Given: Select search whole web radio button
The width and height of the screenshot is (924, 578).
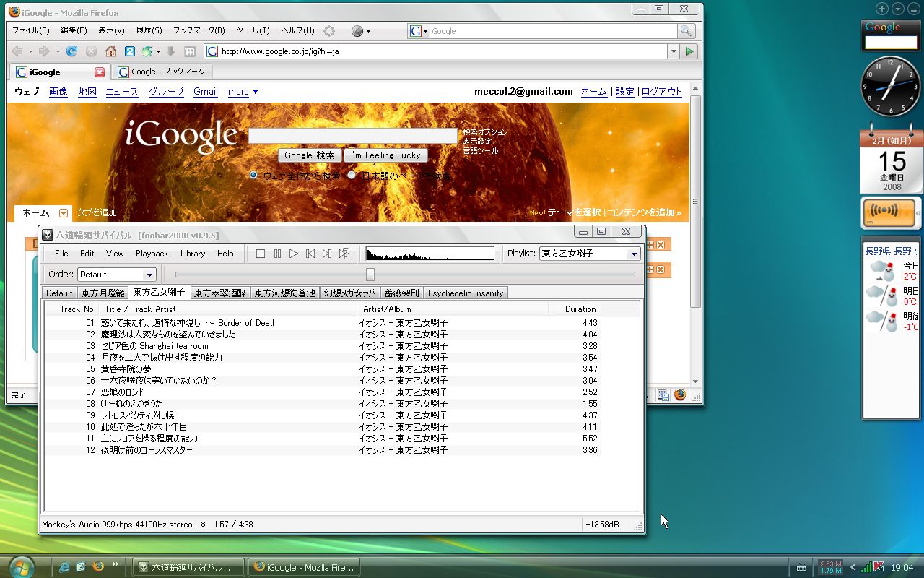Looking at the screenshot, I should coord(253,175).
